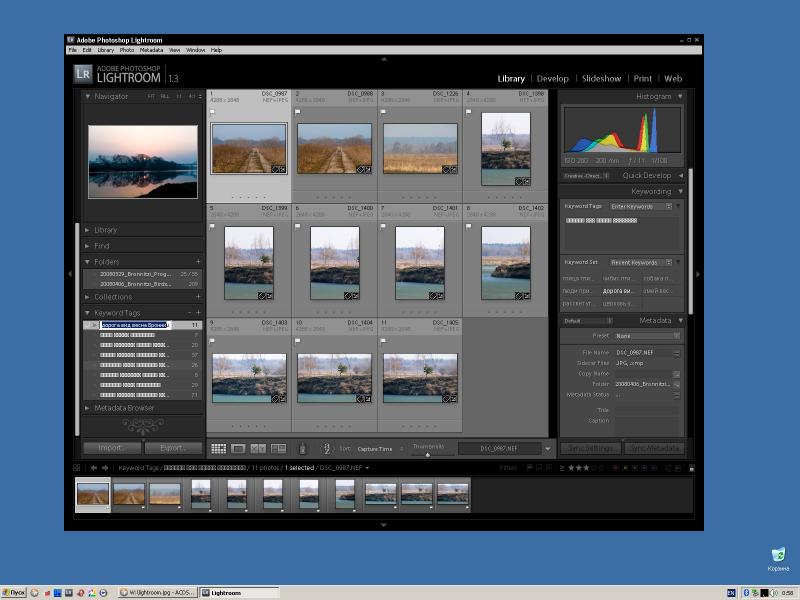Switch to Compare XY view
800x600 pixels.
click(258, 448)
